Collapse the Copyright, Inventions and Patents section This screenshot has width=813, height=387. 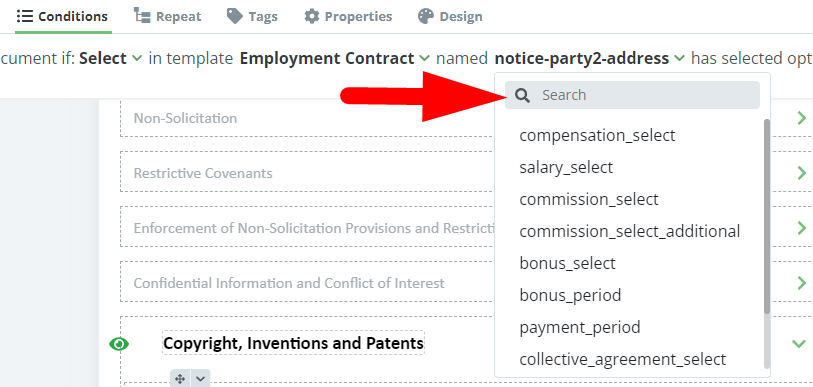(799, 343)
